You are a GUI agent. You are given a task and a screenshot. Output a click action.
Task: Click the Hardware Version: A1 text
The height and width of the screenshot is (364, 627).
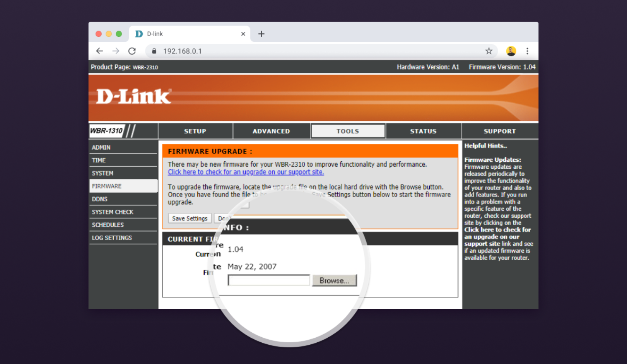coord(428,67)
